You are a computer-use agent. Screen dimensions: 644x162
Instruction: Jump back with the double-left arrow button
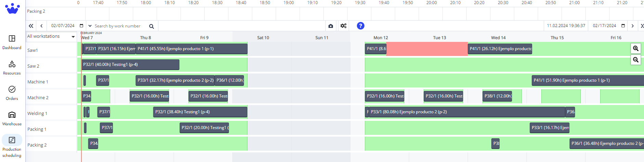click(31, 26)
